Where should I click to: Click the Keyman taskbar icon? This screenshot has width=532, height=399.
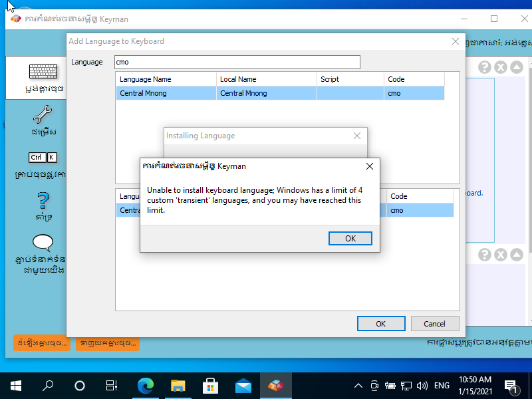point(276,386)
